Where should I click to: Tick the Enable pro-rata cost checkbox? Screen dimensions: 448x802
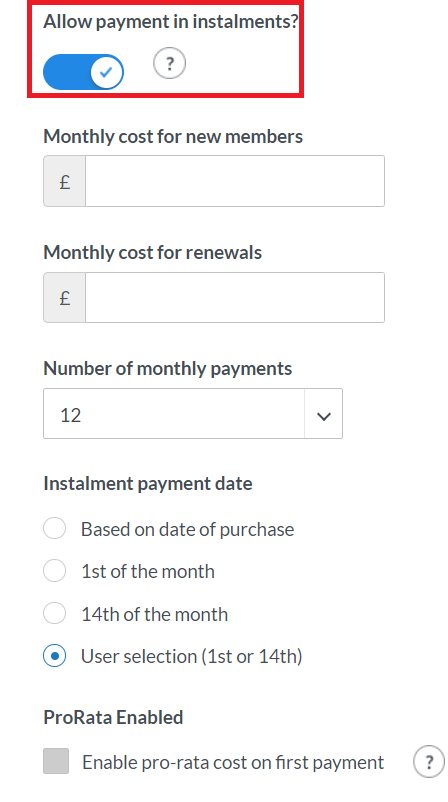point(56,761)
